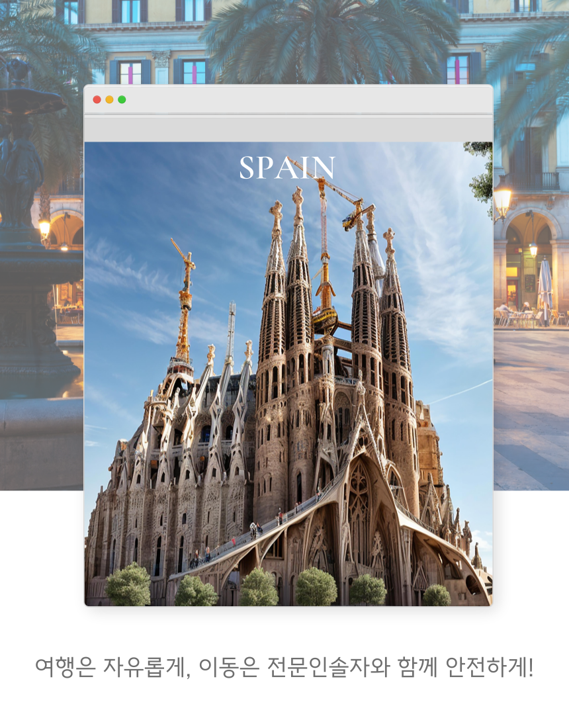
Task: Open the Sagrada Familia photo in window
Action: [x=288, y=374]
